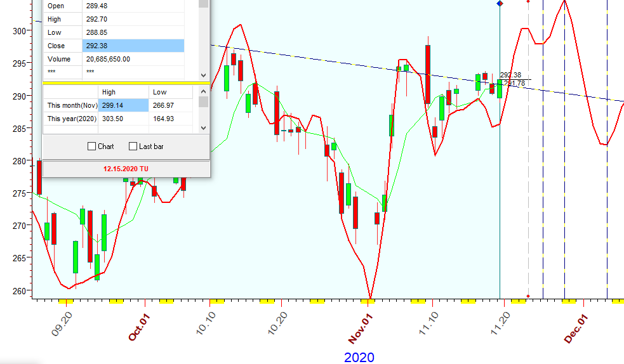This screenshot has width=624, height=364.
Task: Select the Low value 288.85
Action: (x=133, y=32)
